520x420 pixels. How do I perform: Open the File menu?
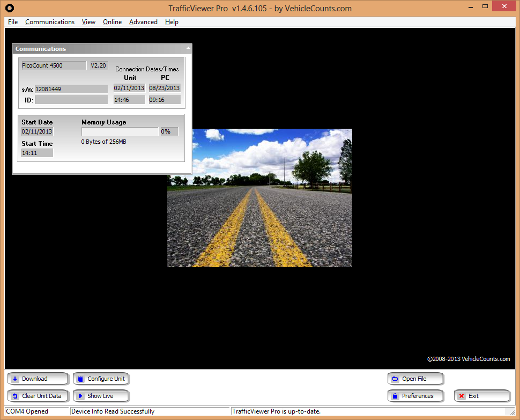12,22
